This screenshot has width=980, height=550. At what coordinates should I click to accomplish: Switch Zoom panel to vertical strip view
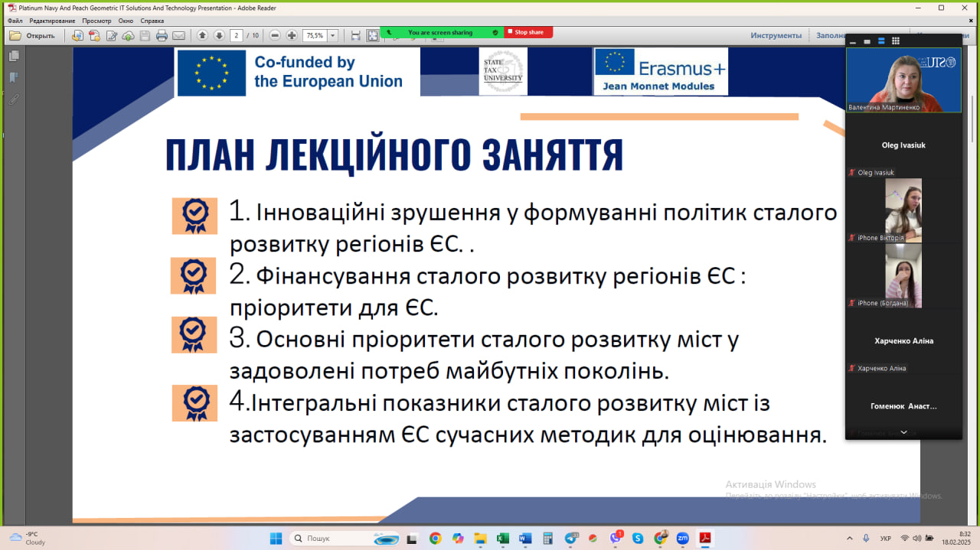[x=881, y=41]
